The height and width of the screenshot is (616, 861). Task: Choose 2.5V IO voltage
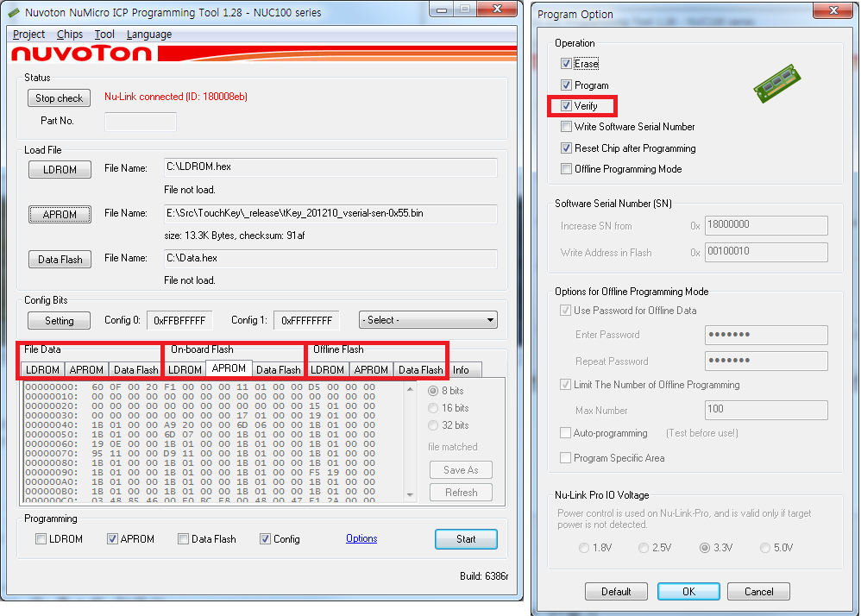[644, 548]
